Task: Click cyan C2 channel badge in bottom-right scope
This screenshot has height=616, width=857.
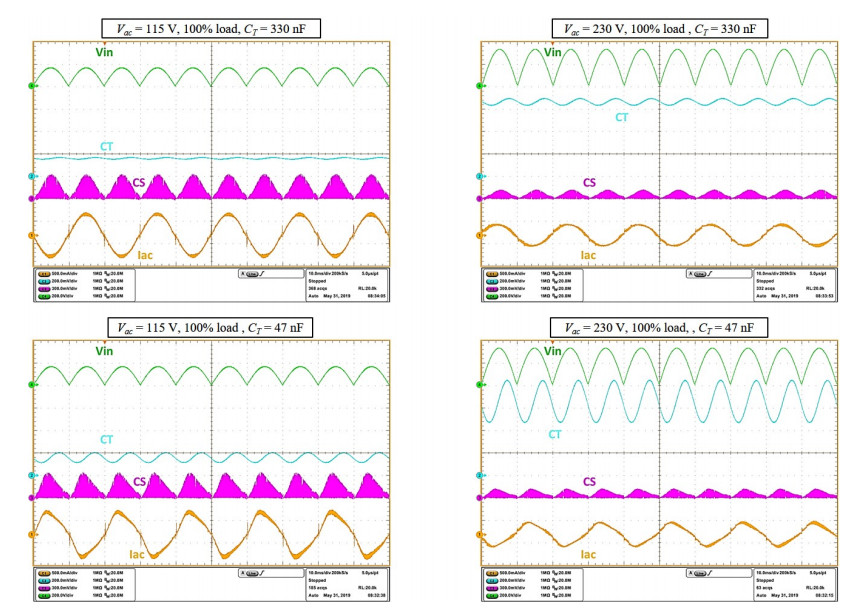Action: pos(492,580)
